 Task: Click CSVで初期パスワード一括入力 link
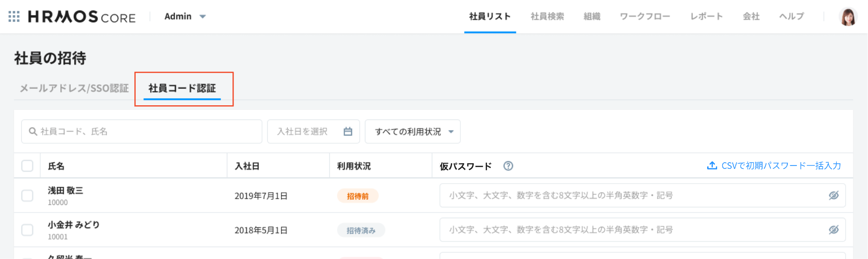(x=781, y=166)
